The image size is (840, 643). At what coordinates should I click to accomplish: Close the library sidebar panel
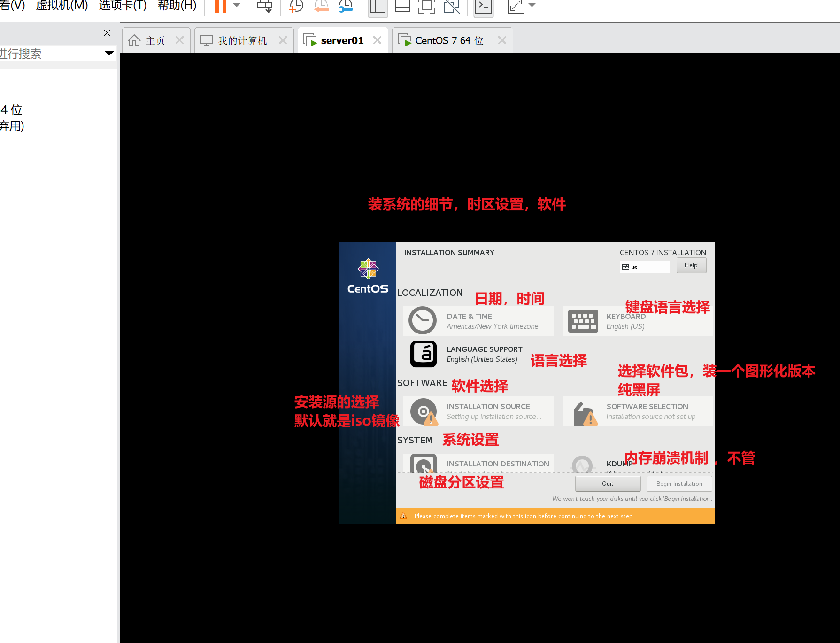(x=107, y=32)
